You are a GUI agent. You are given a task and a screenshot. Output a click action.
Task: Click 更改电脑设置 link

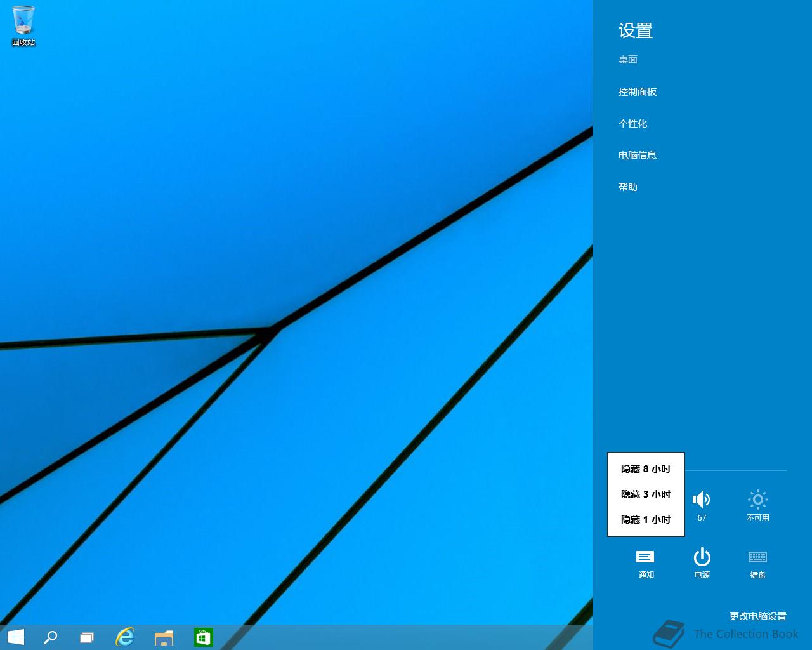[757, 616]
